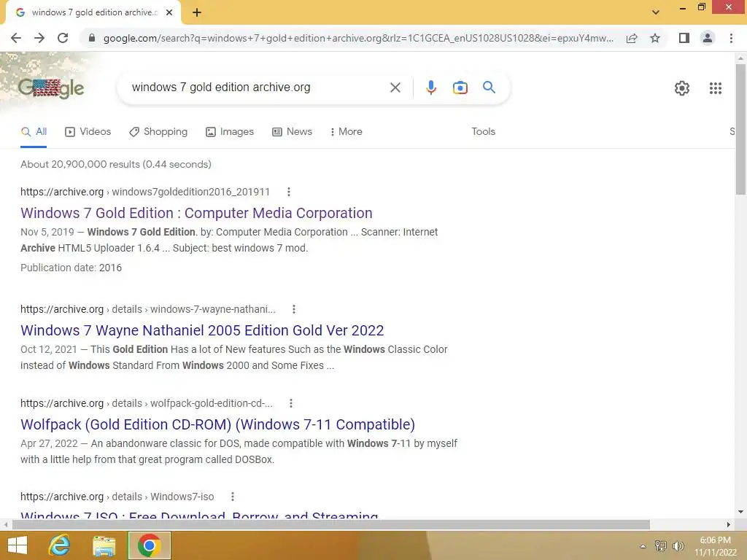Click the horizontal scrollbar thumb
The width and height of the screenshot is (747, 560).
coord(331,525)
